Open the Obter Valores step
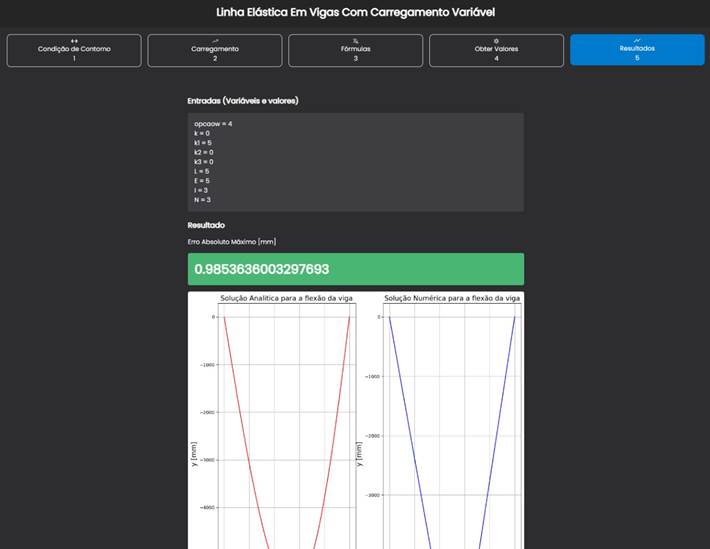 [497, 50]
